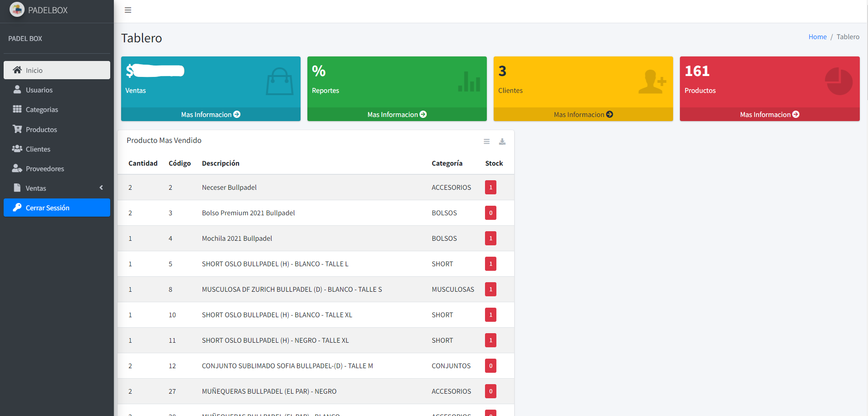The image size is (868, 416).
Task: Click the pie chart icon in Productos card
Action: [x=838, y=81]
